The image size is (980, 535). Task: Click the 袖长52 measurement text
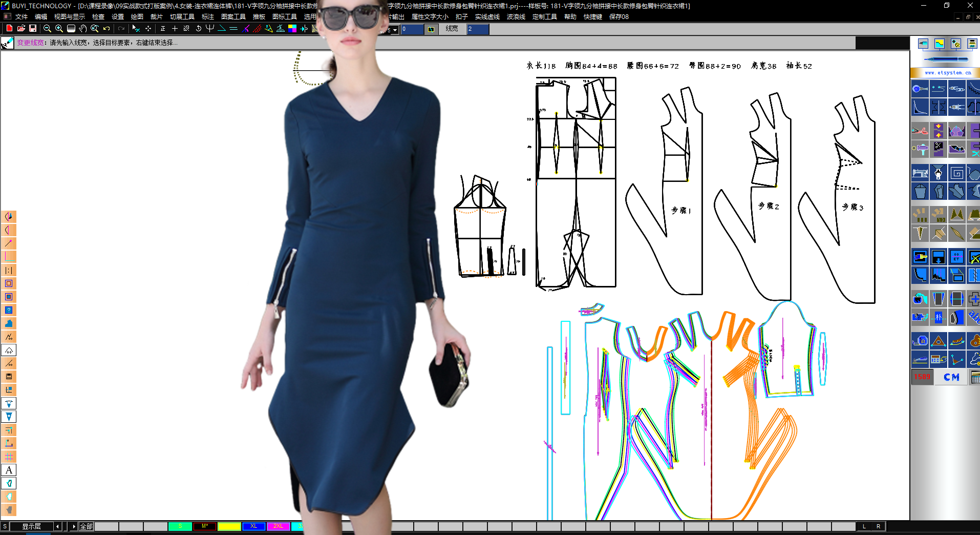799,66
